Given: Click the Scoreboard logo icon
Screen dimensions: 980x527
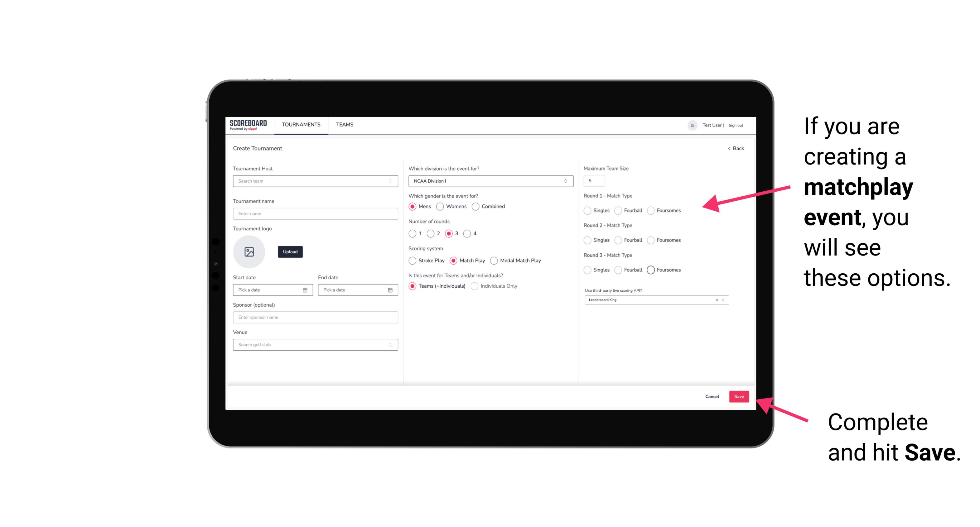Looking at the screenshot, I should (x=249, y=125).
